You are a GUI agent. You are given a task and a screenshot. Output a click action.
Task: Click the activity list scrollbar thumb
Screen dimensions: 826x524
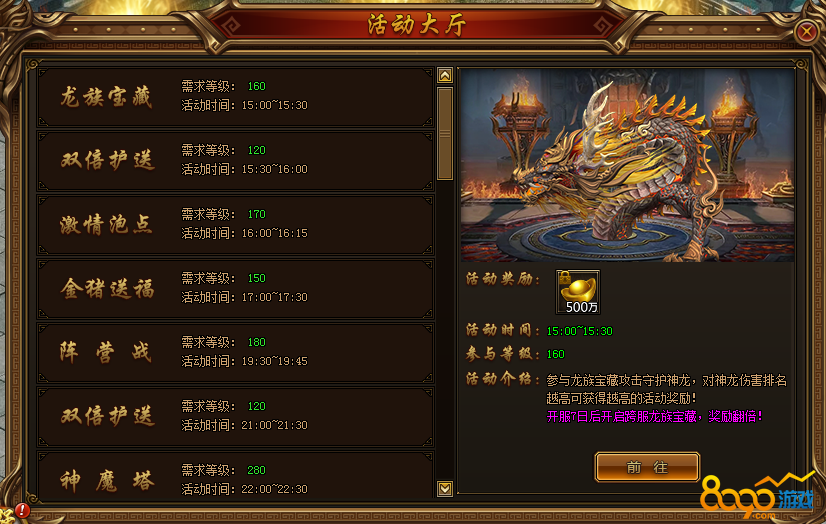[x=445, y=134]
